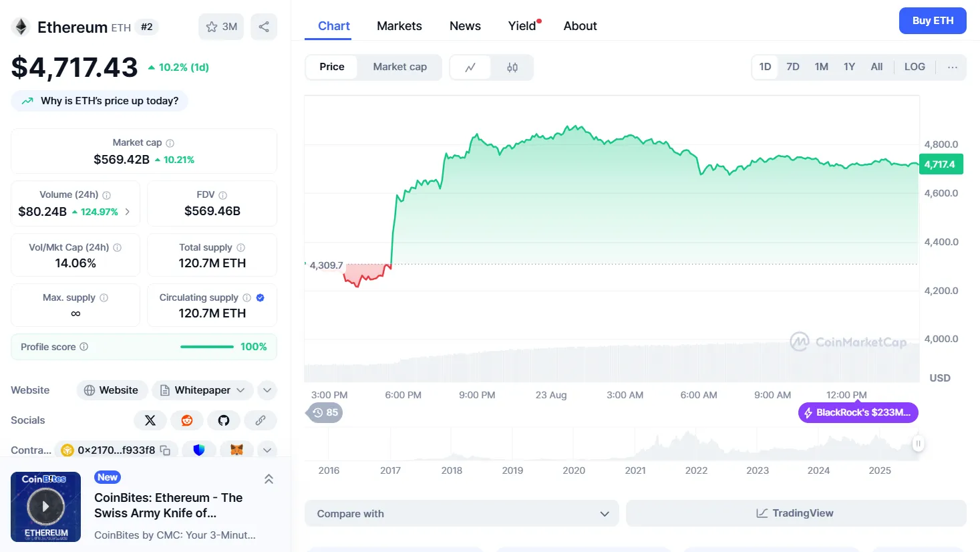
Task: Open Ethereum Reddit social link
Action: 187,420
